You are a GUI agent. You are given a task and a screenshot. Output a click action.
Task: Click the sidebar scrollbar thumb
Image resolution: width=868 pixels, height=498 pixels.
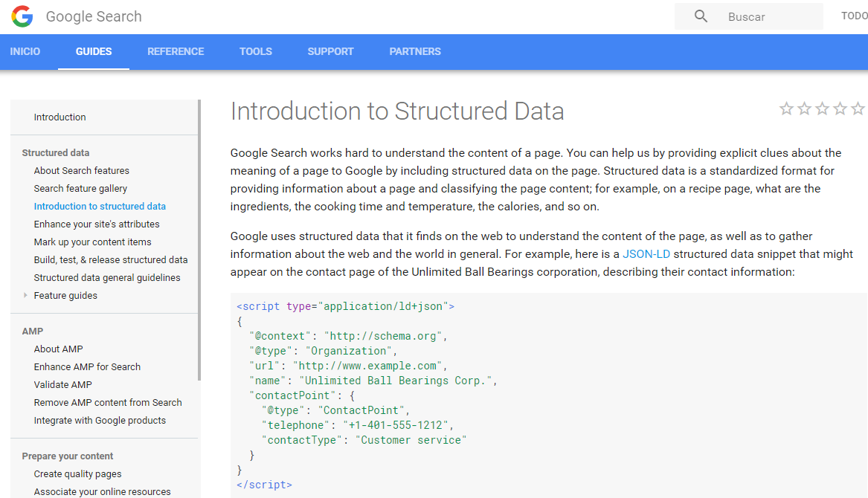pos(199,240)
